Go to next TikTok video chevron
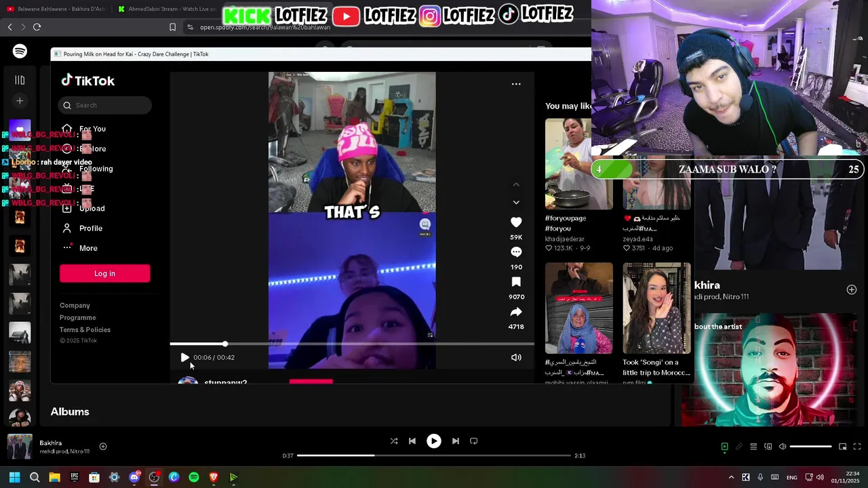The image size is (868, 488). (516, 202)
